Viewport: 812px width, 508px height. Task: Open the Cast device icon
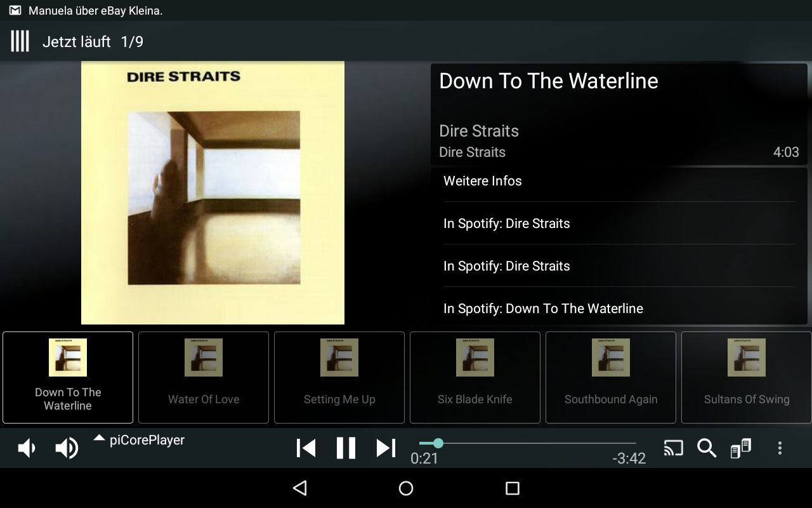(674, 448)
